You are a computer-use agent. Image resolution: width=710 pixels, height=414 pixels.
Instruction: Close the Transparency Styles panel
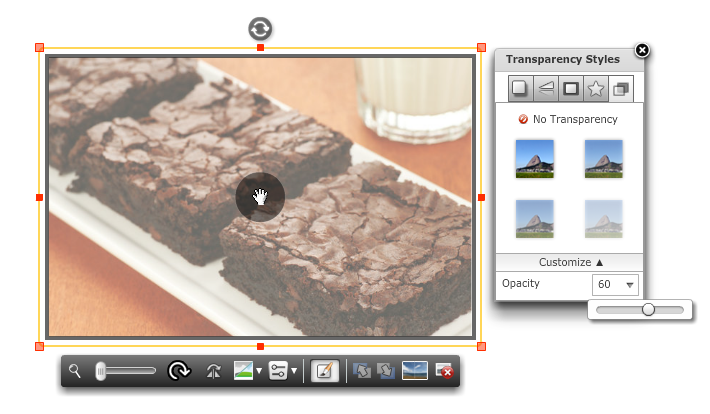coord(642,50)
